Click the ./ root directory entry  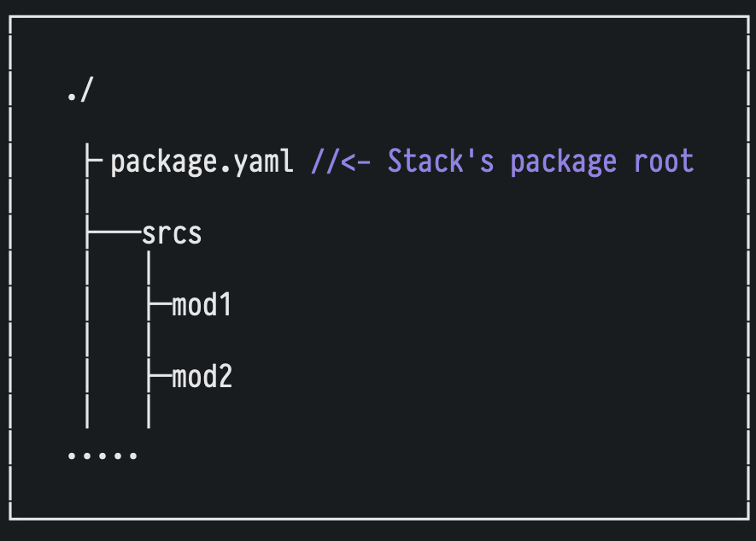tap(78, 91)
